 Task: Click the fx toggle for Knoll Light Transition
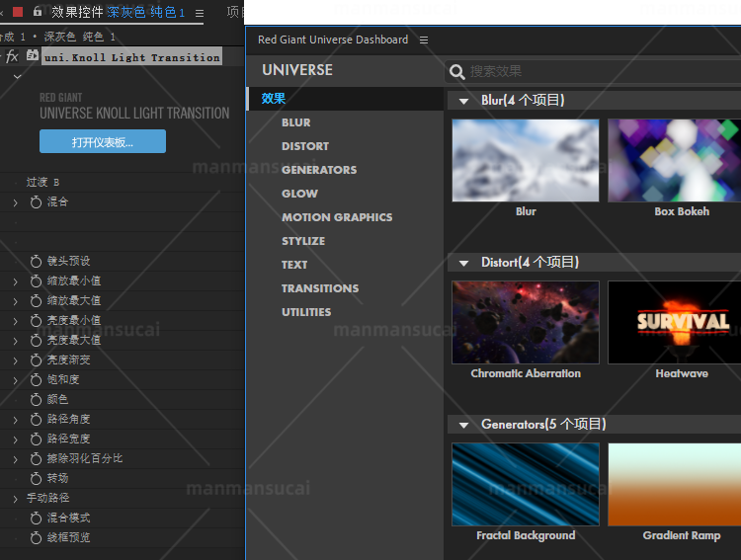pyautogui.click(x=12, y=57)
